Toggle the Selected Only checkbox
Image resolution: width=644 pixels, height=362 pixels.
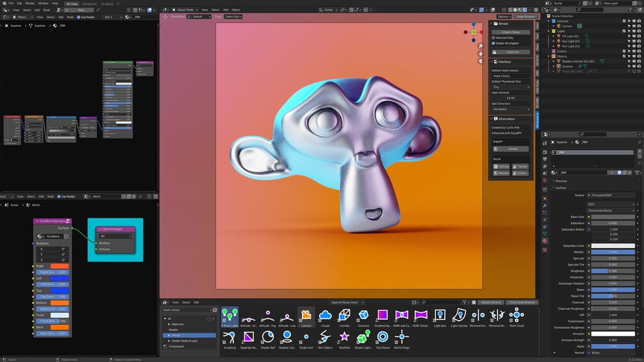coord(493,38)
